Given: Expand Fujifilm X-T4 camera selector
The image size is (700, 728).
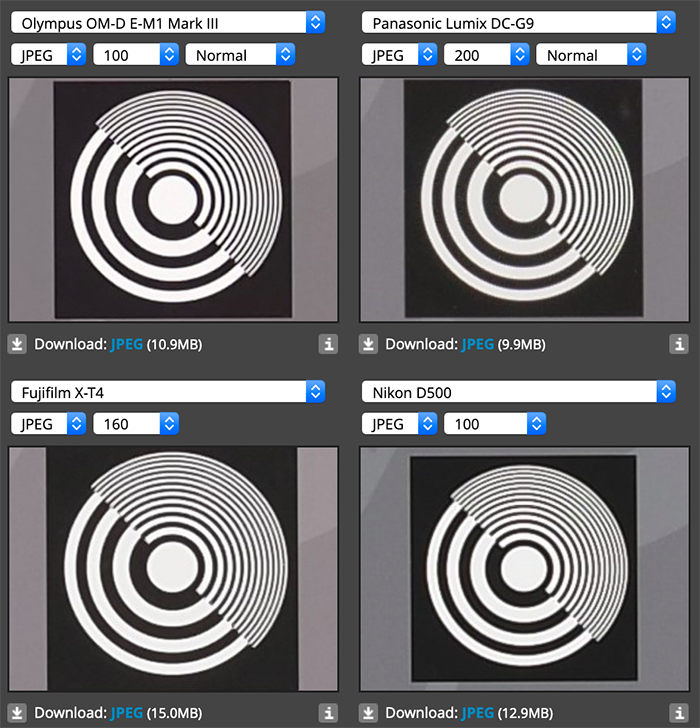Looking at the screenshot, I should 168,392.
